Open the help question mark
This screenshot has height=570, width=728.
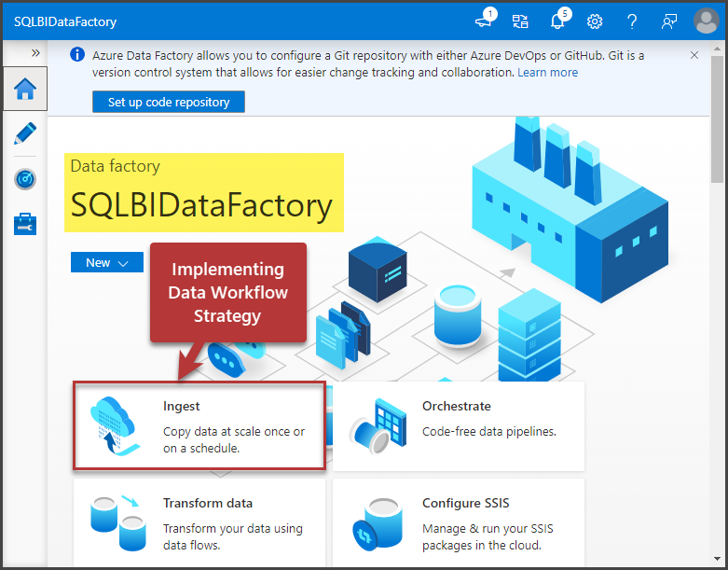(632, 21)
